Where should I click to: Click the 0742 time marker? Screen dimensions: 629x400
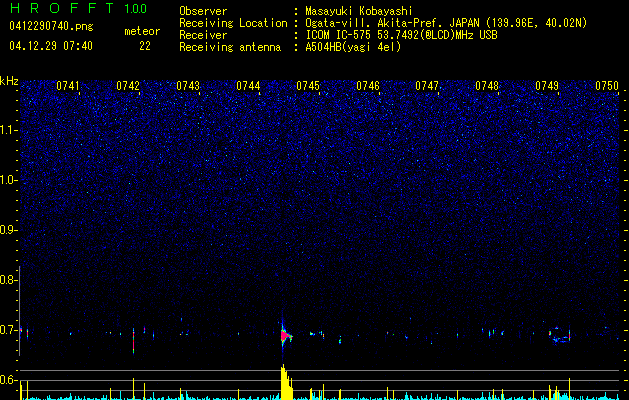coord(128,86)
